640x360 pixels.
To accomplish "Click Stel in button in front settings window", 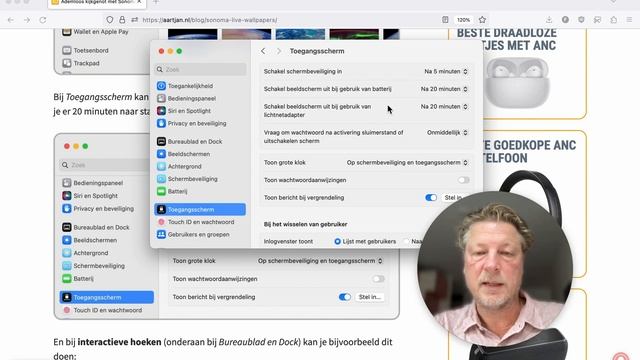I will (453, 198).
